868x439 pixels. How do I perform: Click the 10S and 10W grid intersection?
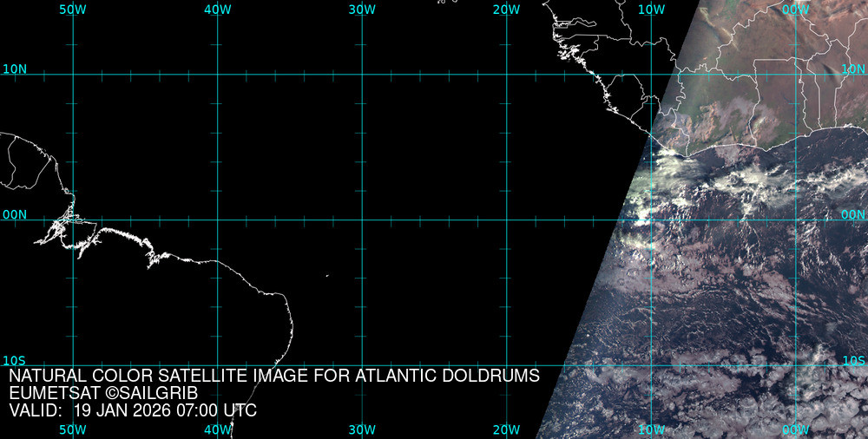pos(651,365)
